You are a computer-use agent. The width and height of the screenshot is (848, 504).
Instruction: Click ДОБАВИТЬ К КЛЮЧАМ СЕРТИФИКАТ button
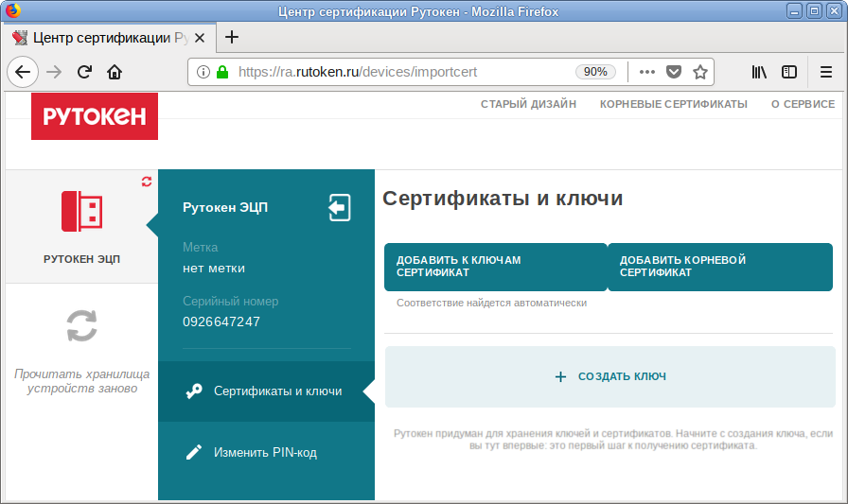[x=496, y=267]
